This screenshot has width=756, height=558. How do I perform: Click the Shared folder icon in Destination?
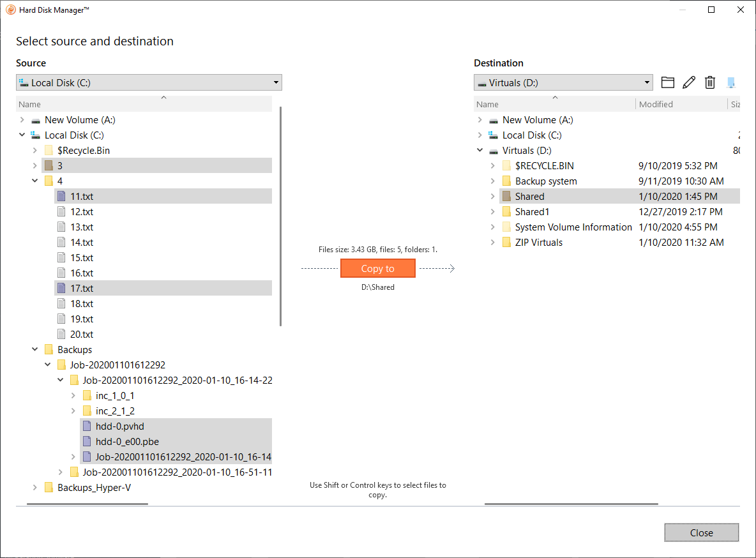coord(506,197)
